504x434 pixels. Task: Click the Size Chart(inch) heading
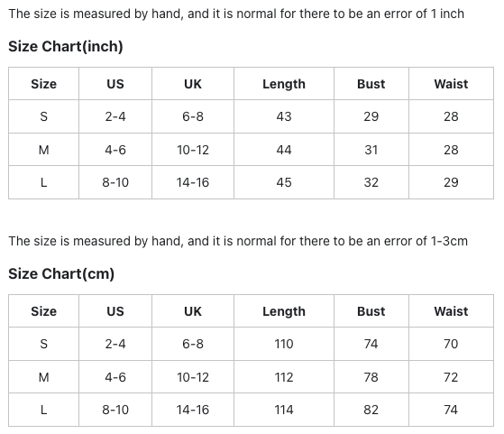66,46
